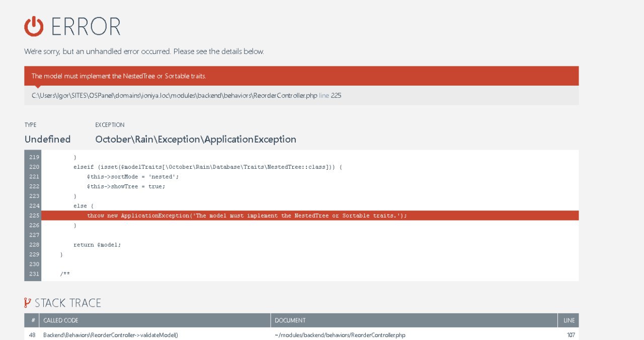Click the STACK TRACE heading
644x340 pixels.
[68, 303]
